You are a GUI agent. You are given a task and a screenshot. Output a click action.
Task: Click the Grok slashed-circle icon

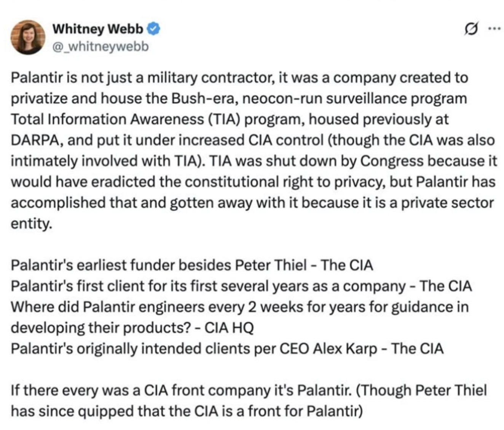[471, 29]
